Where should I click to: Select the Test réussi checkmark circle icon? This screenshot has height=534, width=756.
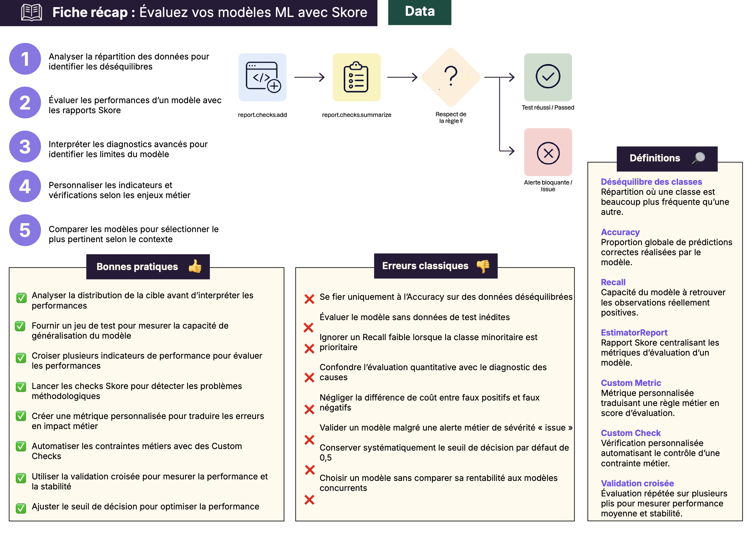548,77
